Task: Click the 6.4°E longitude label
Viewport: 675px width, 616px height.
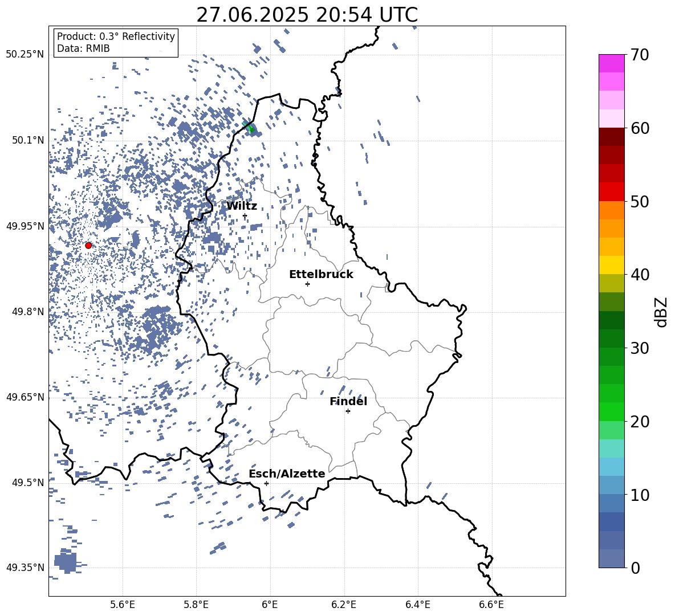Action: coord(418,605)
